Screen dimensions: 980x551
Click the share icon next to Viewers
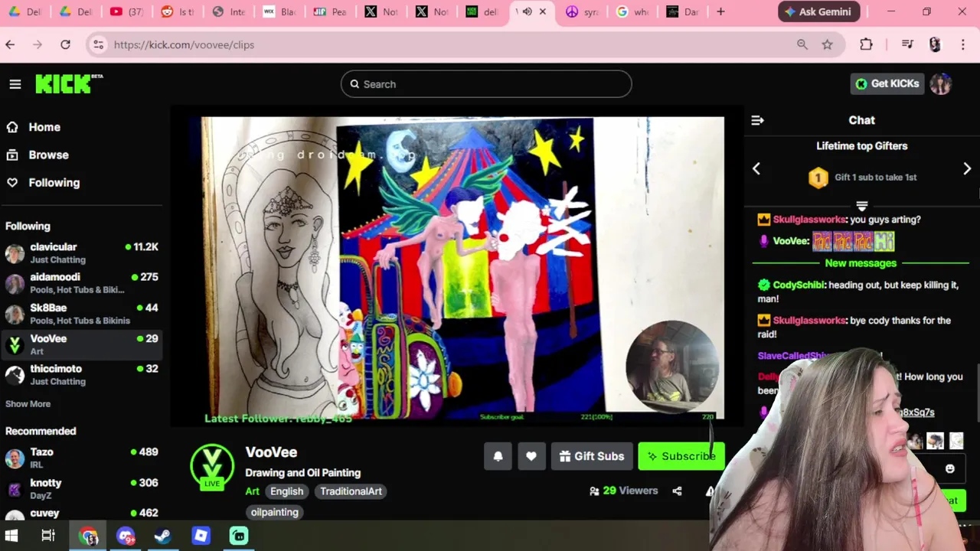tap(677, 491)
